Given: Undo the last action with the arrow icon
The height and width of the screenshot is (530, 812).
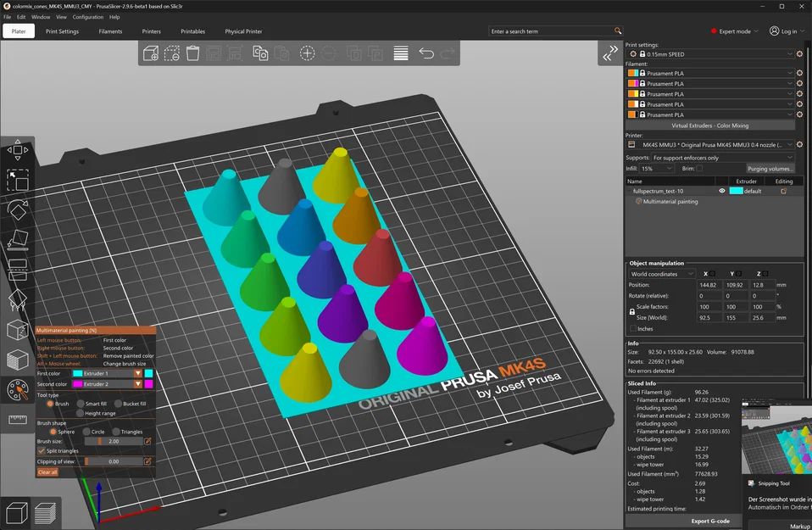Looking at the screenshot, I should click(426, 53).
